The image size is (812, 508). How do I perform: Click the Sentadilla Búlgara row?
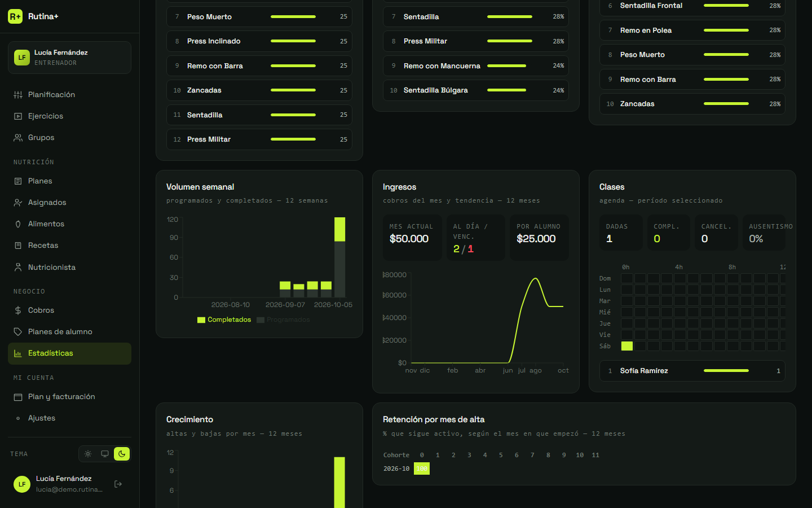point(476,90)
